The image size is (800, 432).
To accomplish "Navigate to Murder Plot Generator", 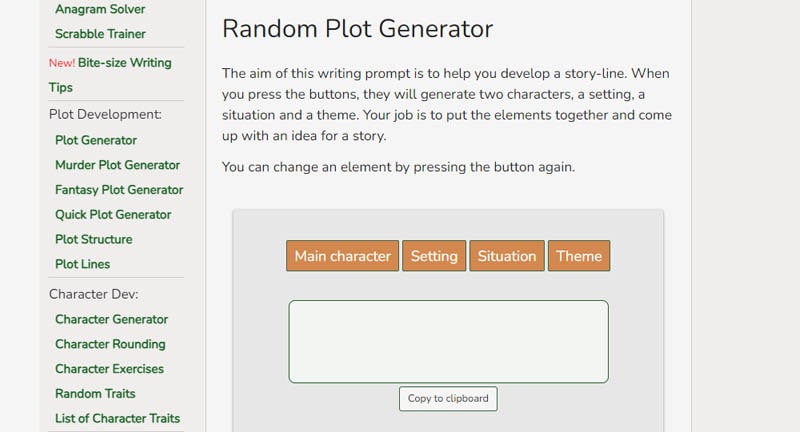I will [x=117, y=165].
